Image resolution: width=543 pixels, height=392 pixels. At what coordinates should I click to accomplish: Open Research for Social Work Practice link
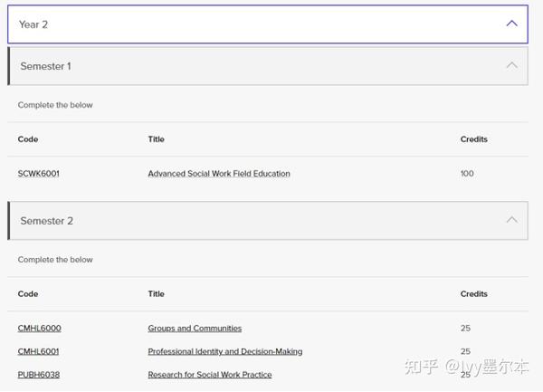click(210, 375)
